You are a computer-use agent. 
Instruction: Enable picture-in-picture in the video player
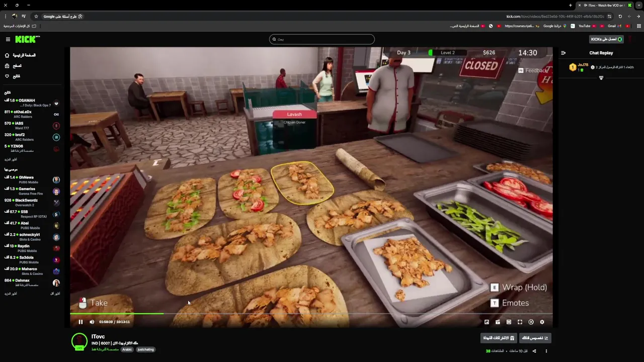(487, 322)
